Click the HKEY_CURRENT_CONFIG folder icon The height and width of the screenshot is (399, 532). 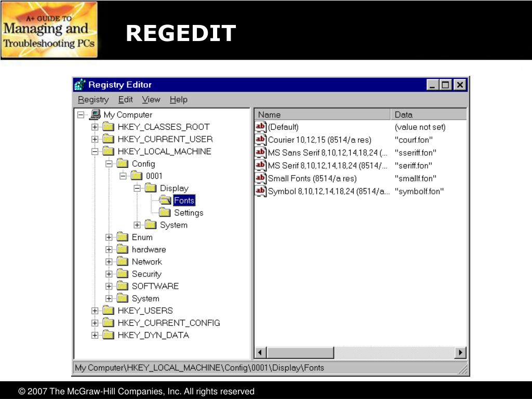108,323
